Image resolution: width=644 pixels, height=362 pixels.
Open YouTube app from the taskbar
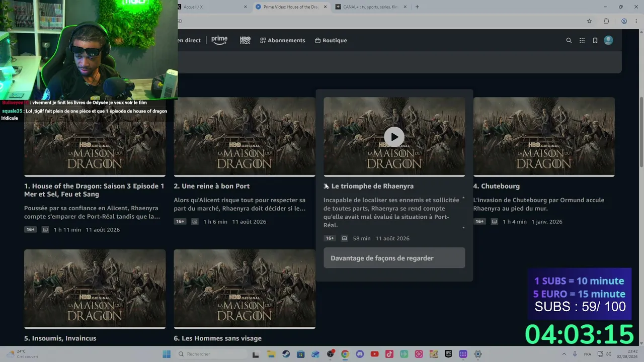pyautogui.click(x=374, y=354)
